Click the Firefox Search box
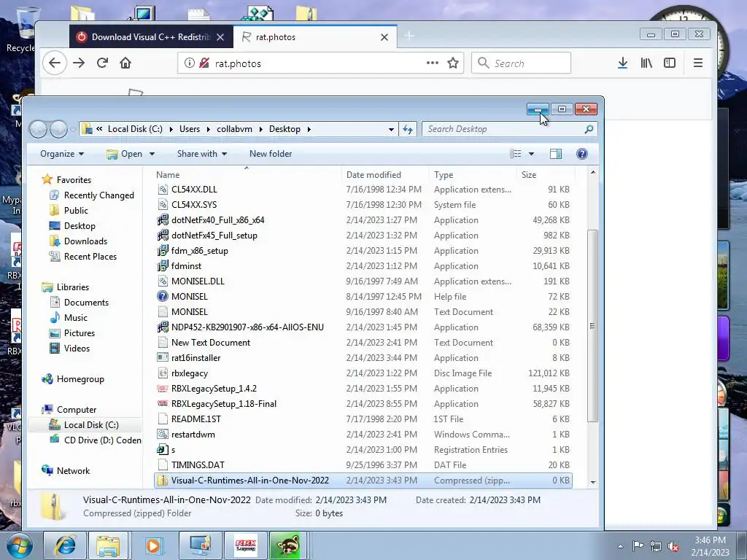This screenshot has height=560, width=747. point(521,63)
